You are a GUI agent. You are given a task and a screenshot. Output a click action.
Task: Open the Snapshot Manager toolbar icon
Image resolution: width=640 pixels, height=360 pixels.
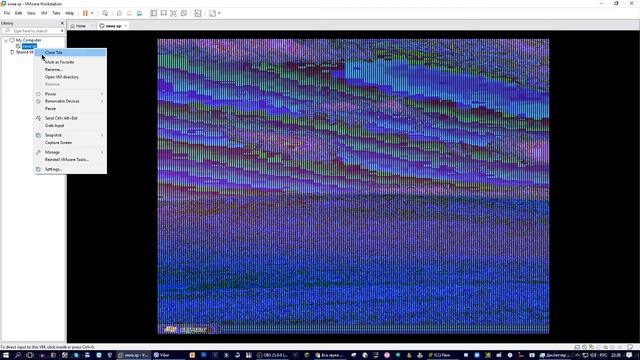pyautogui.click(x=140, y=13)
